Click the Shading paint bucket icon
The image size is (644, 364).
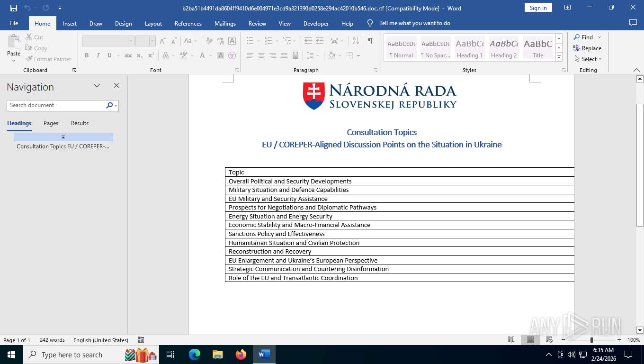coord(332,55)
